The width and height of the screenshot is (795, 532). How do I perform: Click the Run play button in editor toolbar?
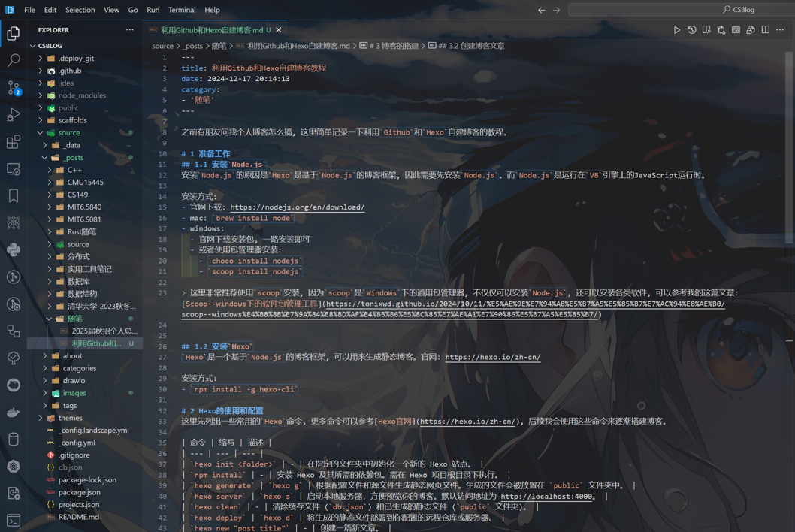[676, 30]
